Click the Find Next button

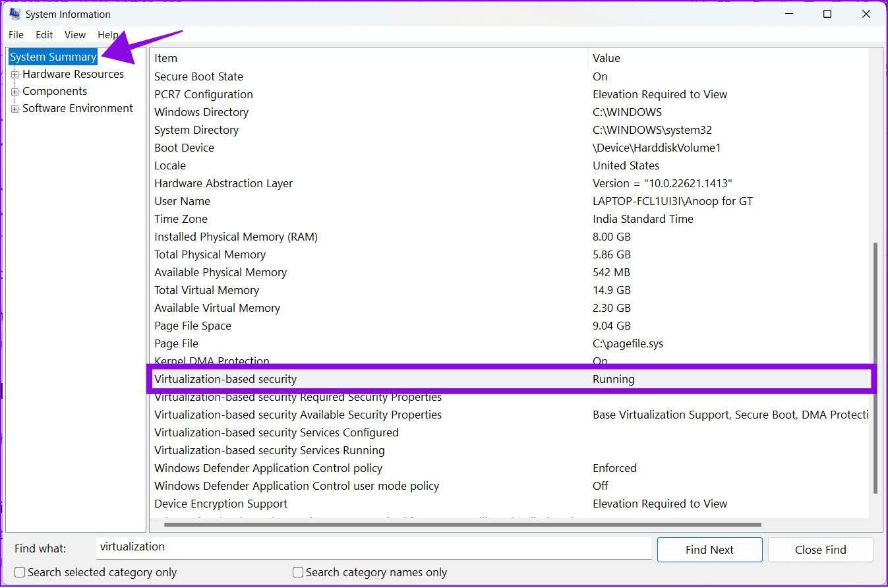point(709,550)
